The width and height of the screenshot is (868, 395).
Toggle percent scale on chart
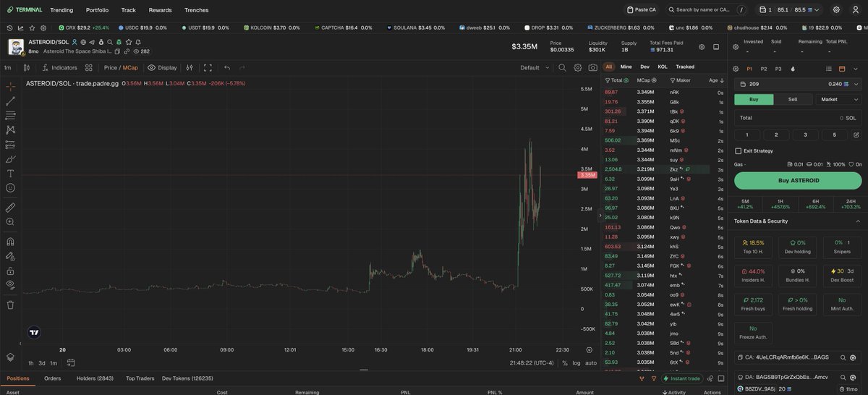tap(564, 362)
